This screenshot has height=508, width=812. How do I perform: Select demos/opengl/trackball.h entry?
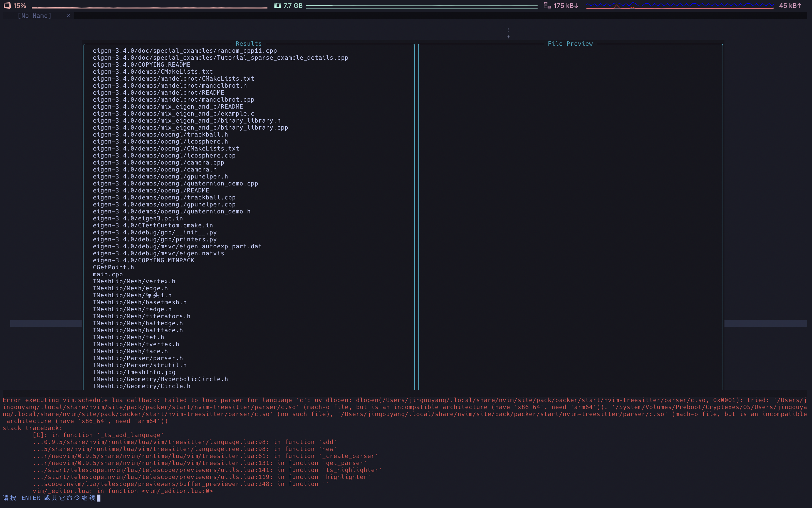coord(160,135)
